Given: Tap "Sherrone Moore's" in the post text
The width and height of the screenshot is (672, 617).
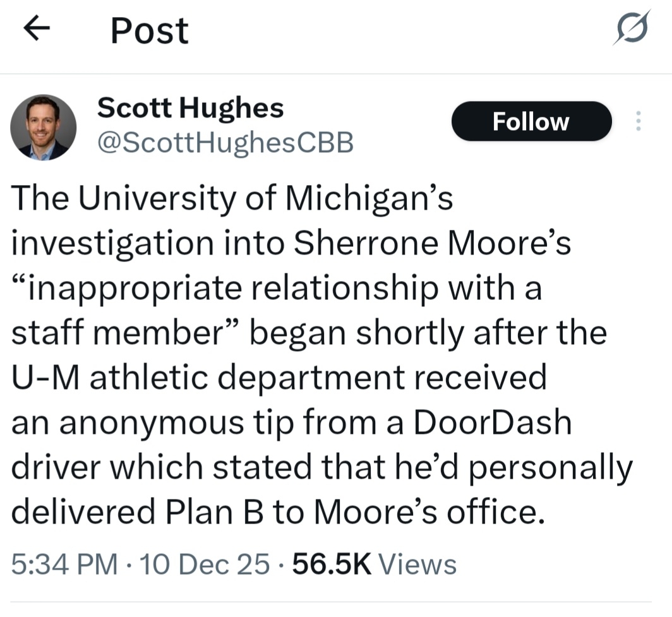Looking at the screenshot, I should click(x=433, y=244).
